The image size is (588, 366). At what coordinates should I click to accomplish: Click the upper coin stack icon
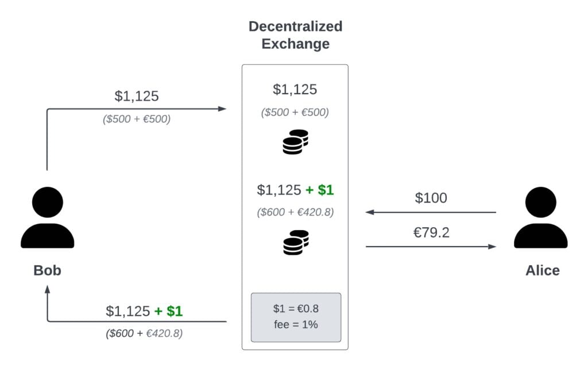pyautogui.click(x=296, y=142)
